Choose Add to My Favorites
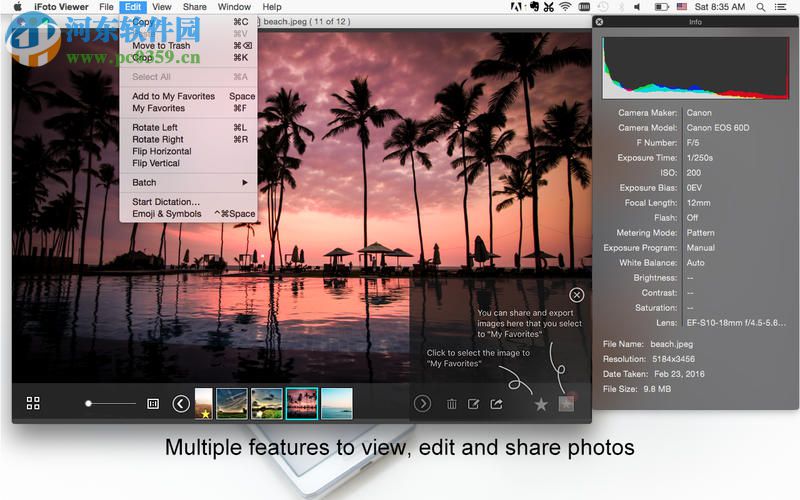Viewport: 800px width, 500px height. point(188,96)
